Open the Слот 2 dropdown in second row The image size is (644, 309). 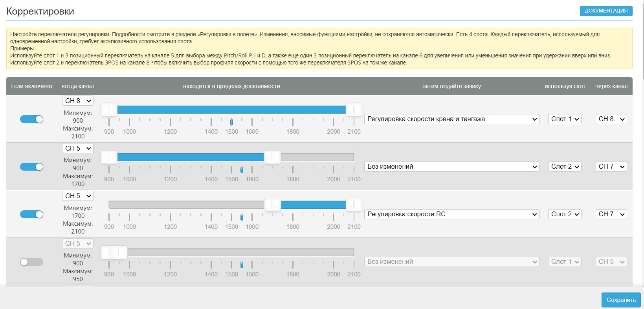point(565,167)
